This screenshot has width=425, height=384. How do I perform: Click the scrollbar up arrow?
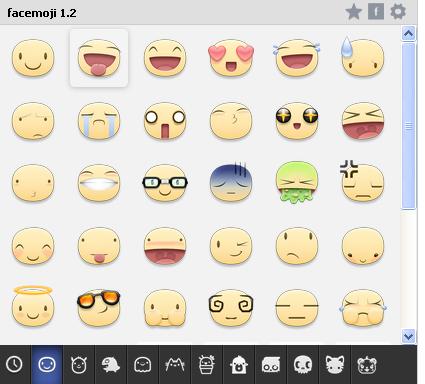(409, 33)
